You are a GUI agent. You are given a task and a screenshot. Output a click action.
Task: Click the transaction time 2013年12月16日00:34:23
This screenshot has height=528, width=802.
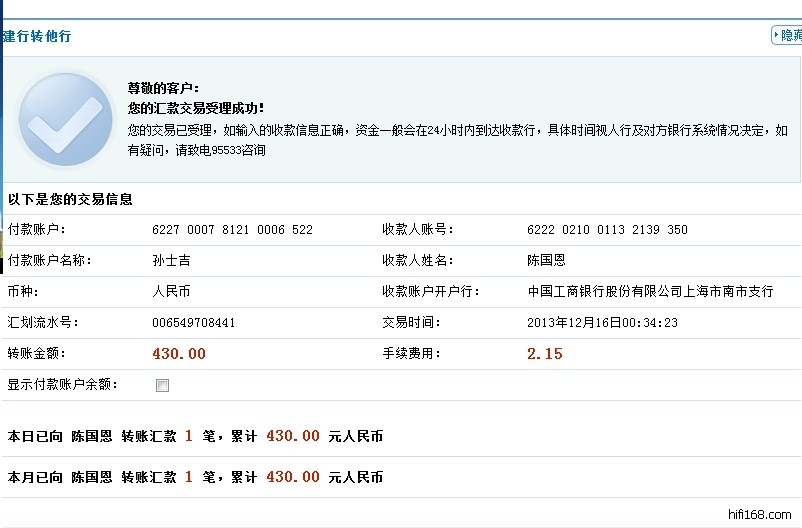[602, 323]
